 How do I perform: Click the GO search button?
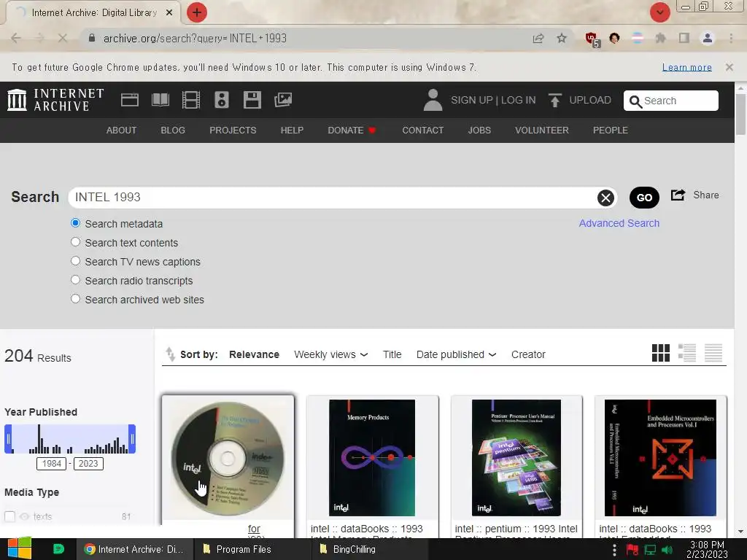pyautogui.click(x=644, y=198)
